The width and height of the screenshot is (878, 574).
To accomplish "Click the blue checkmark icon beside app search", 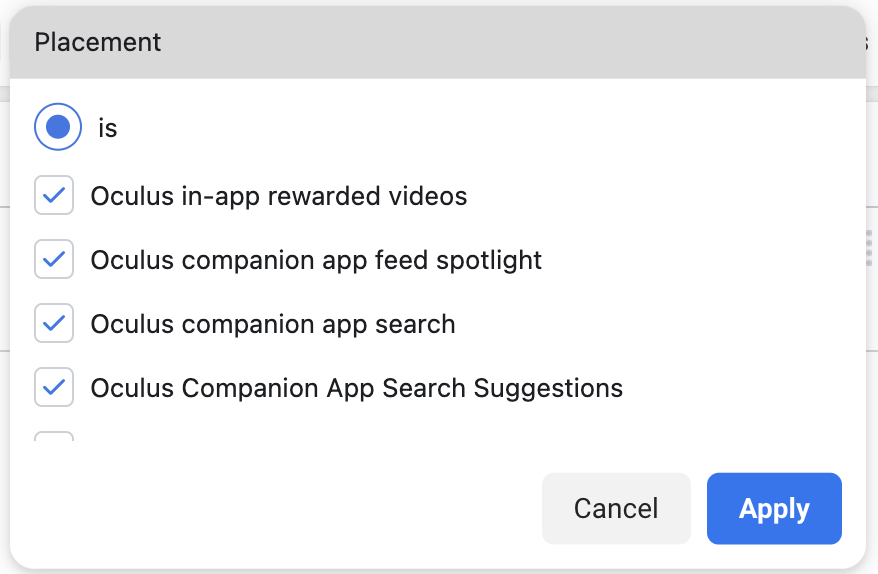I will (x=54, y=323).
